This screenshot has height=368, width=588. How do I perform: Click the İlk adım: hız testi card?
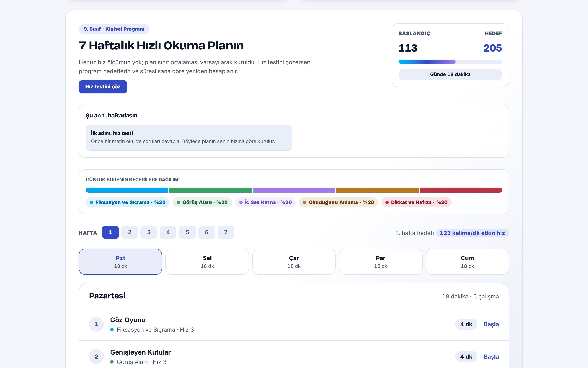pos(189,138)
